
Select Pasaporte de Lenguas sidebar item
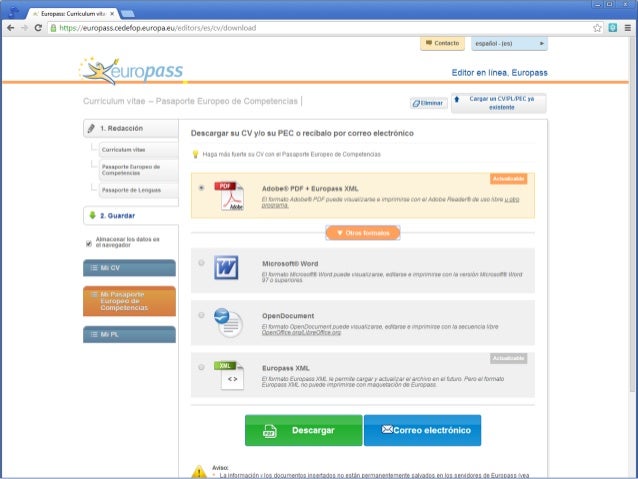tap(138, 190)
